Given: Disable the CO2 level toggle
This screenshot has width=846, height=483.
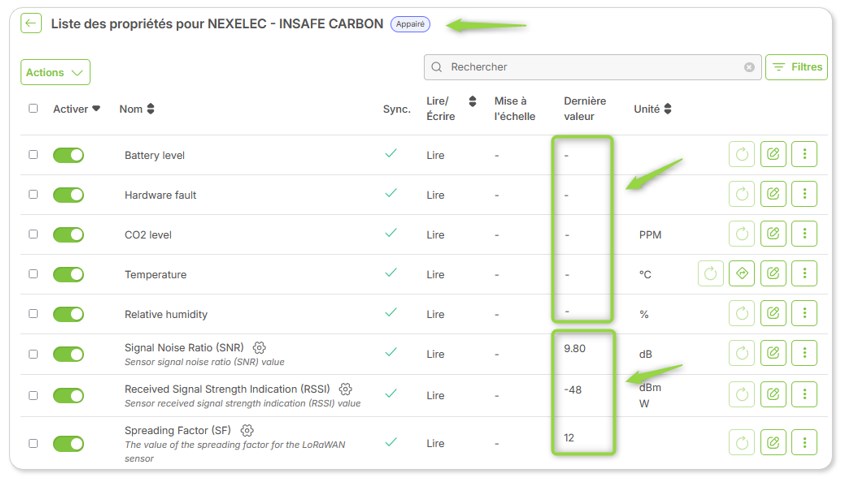Looking at the screenshot, I should pyautogui.click(x=69, y=235).
